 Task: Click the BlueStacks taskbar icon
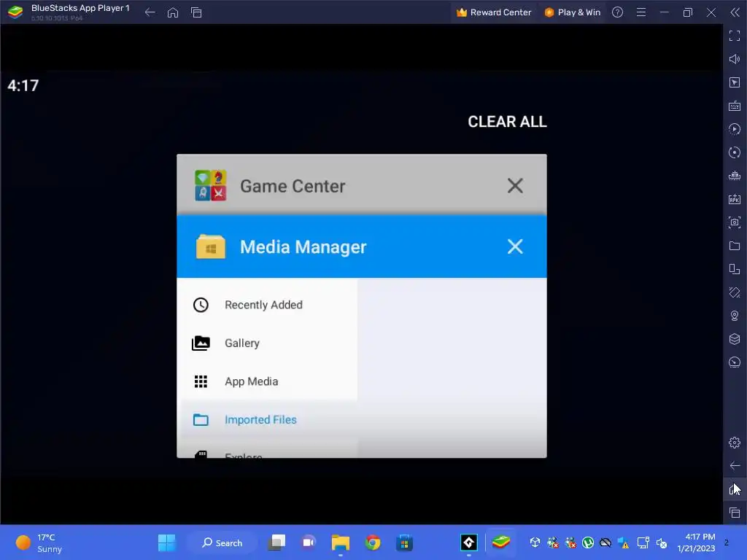pos(500,542)
